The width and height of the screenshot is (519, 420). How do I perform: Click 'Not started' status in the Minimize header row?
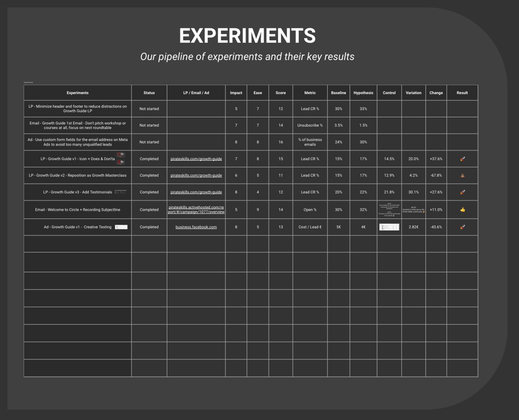click(149, 109)
